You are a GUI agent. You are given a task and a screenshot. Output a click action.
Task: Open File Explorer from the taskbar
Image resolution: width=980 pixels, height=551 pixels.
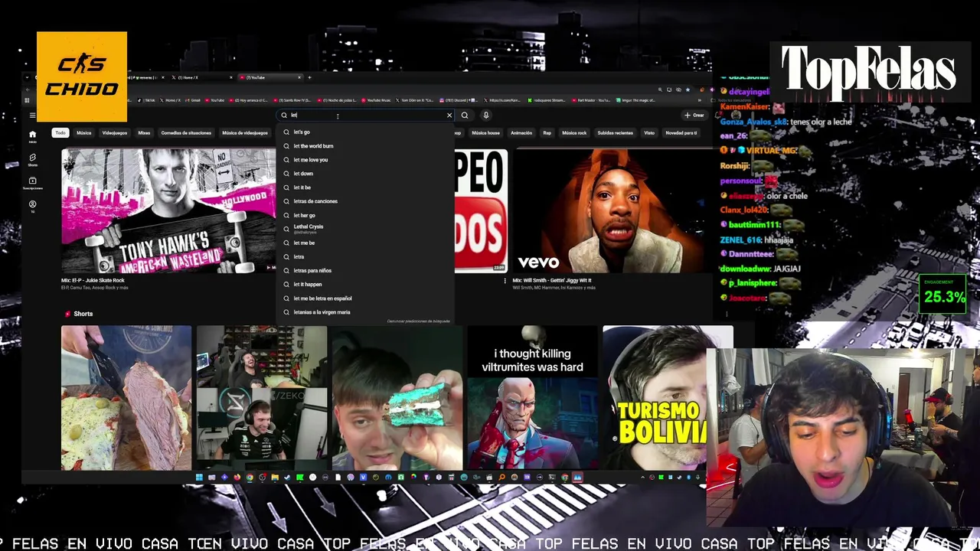click(275, 478)
